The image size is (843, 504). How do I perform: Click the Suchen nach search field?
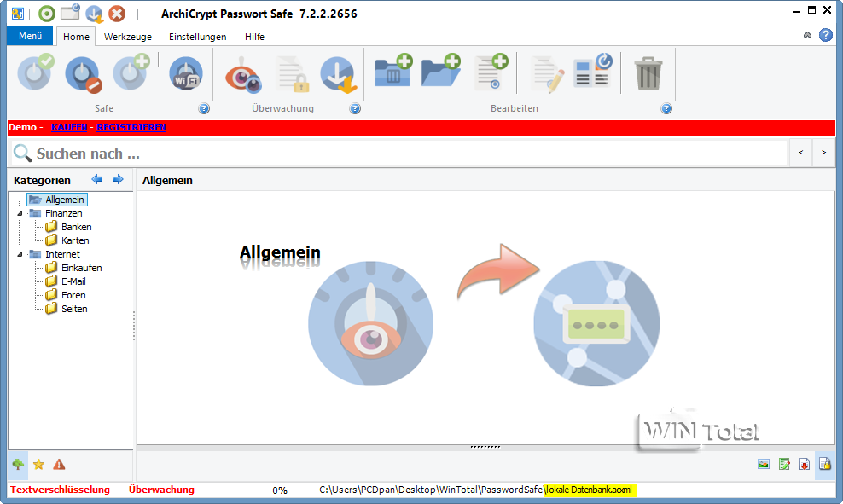tap(399, 154)
